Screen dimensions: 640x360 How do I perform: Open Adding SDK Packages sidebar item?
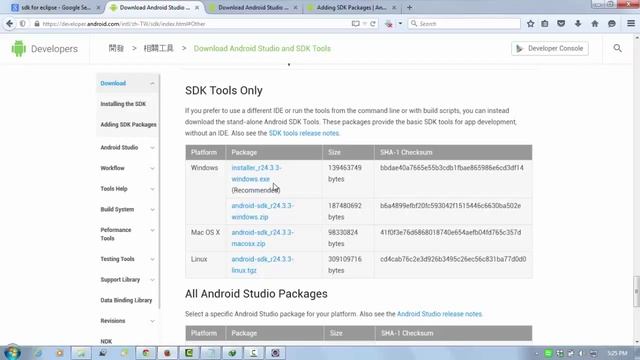click(128, 124)
